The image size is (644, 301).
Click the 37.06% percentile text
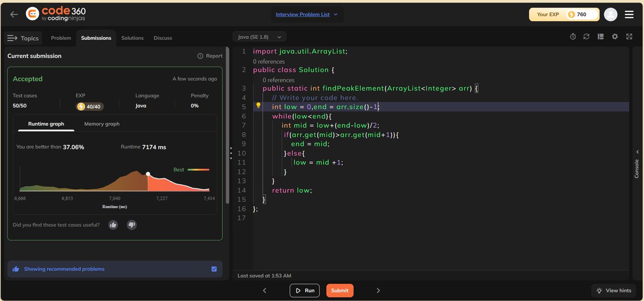tap(74, 147)
